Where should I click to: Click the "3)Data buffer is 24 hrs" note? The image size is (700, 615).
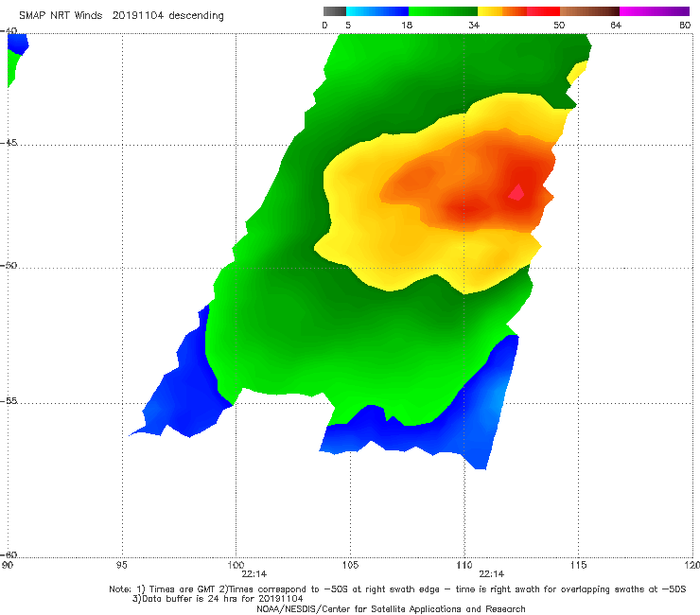point(218,599)
